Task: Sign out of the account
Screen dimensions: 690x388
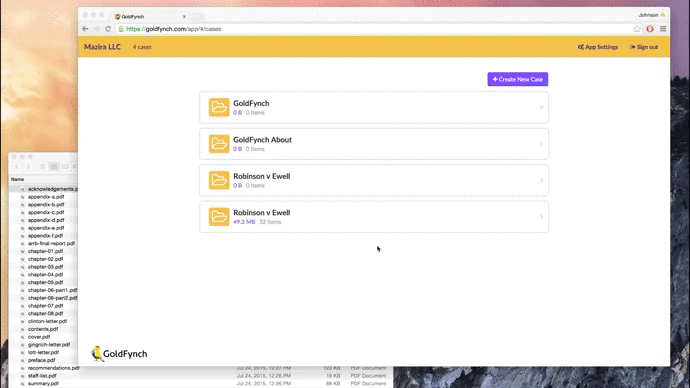Action: click(644, 47)
